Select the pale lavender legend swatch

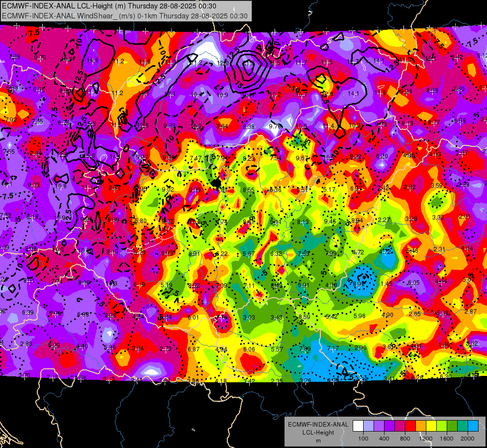pyautogui.click(x=369, y=426)
